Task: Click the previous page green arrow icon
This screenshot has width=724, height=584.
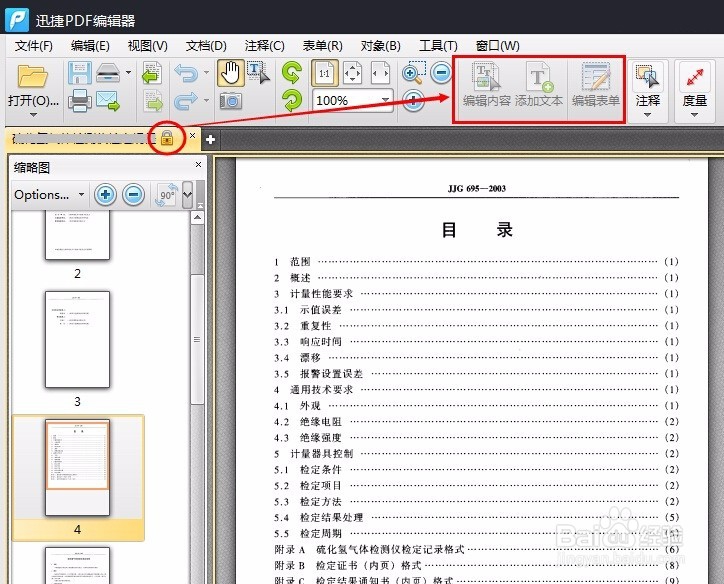Action: point(152,73)
